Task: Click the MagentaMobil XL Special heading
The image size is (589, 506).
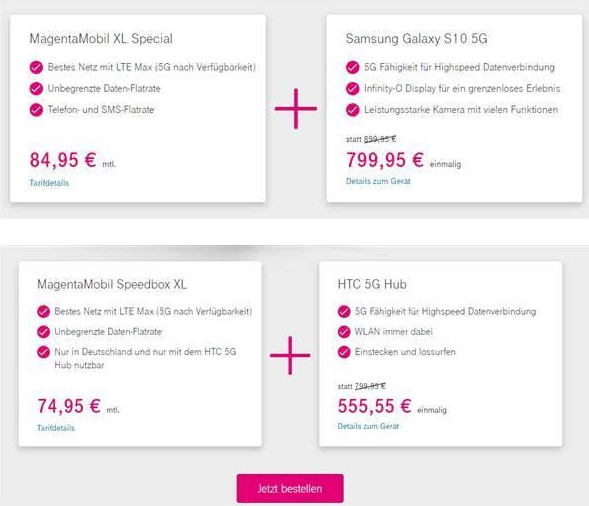Action: tap(101, 38)
